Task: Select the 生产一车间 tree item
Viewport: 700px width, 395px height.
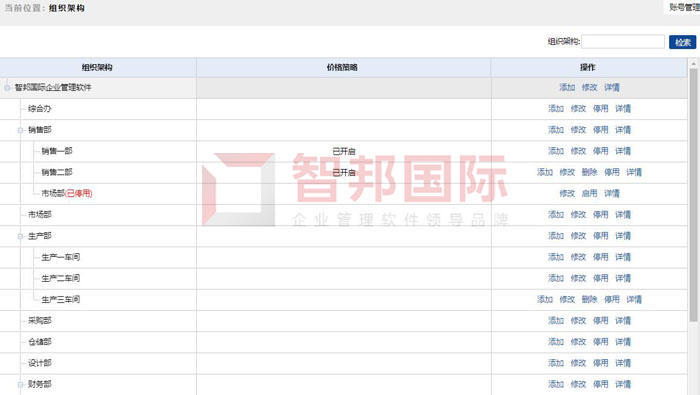Action: point(60,257)
